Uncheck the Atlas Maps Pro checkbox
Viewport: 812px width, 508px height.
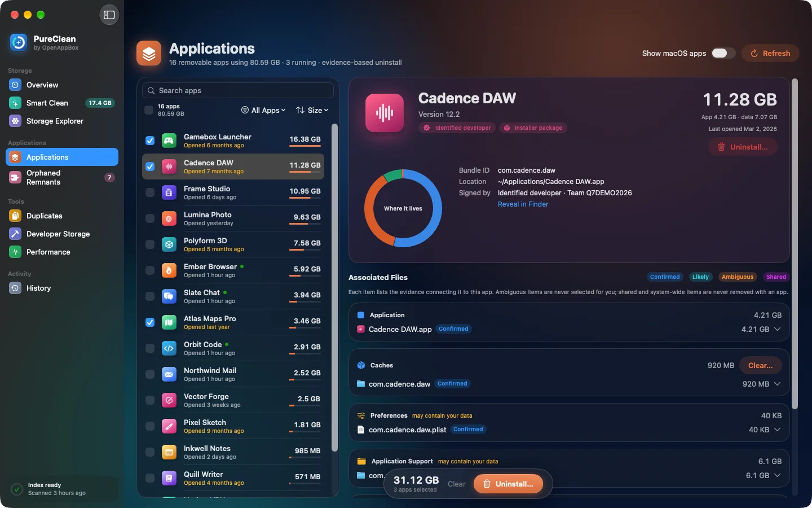tap(150, 322)
